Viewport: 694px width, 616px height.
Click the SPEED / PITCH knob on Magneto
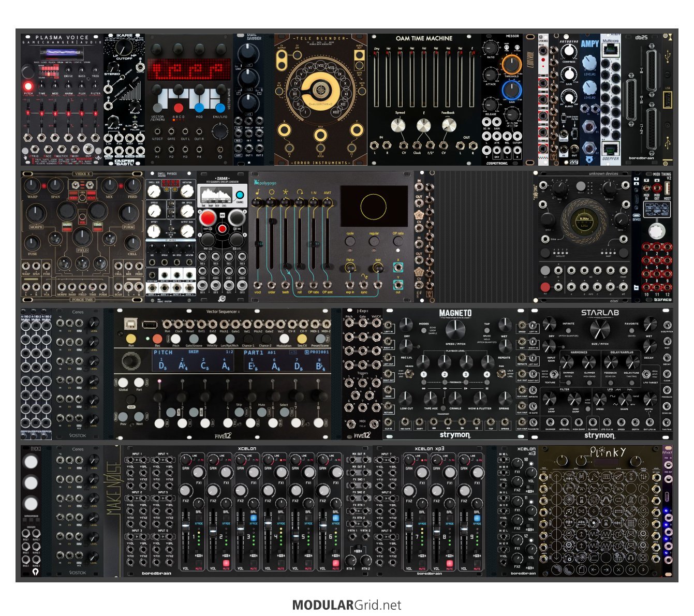click(454, 330)
